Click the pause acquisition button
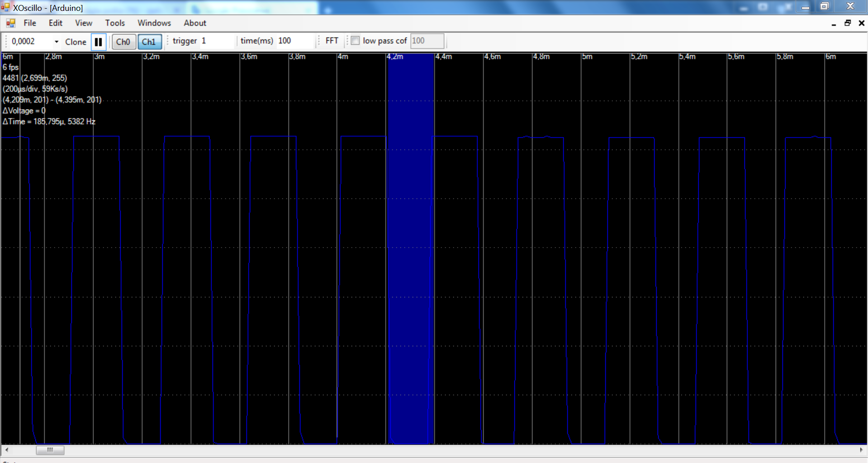This screenshot has height=463, width=868. click(x=98, y=42)
